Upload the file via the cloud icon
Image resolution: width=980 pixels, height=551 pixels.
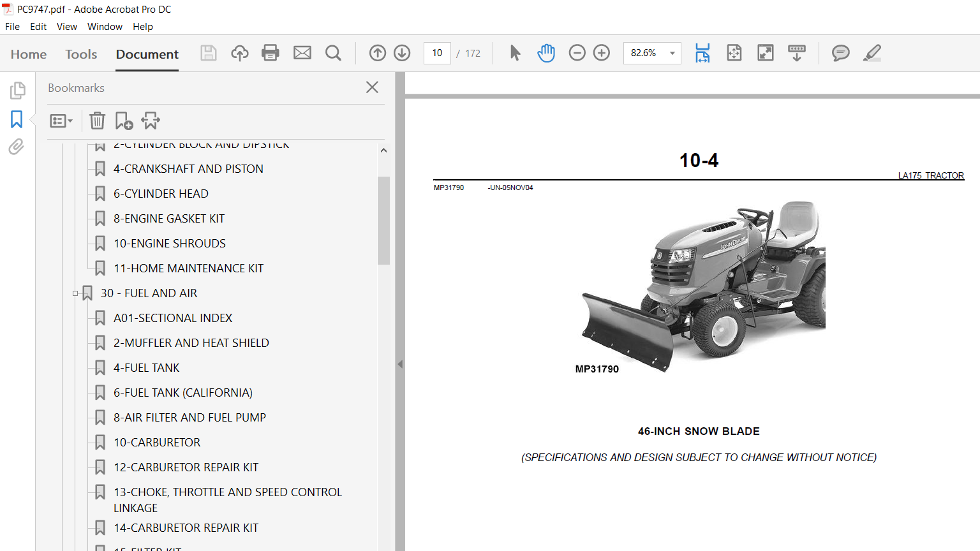[x=240, y=53]
